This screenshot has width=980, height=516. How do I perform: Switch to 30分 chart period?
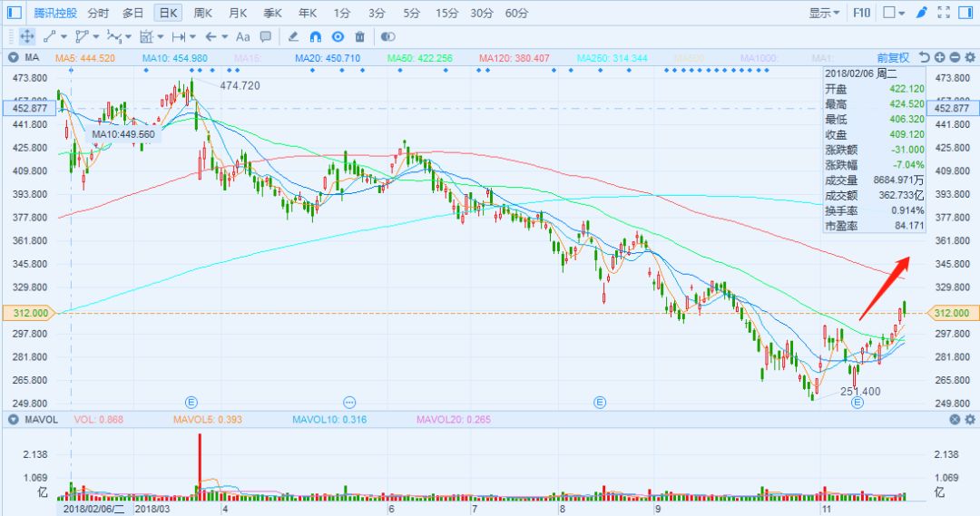482,13
